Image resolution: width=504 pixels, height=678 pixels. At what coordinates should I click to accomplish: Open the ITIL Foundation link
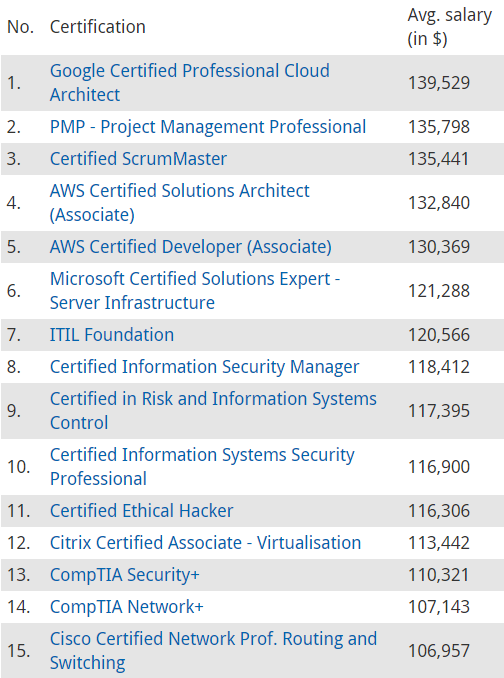click(112, 335)
